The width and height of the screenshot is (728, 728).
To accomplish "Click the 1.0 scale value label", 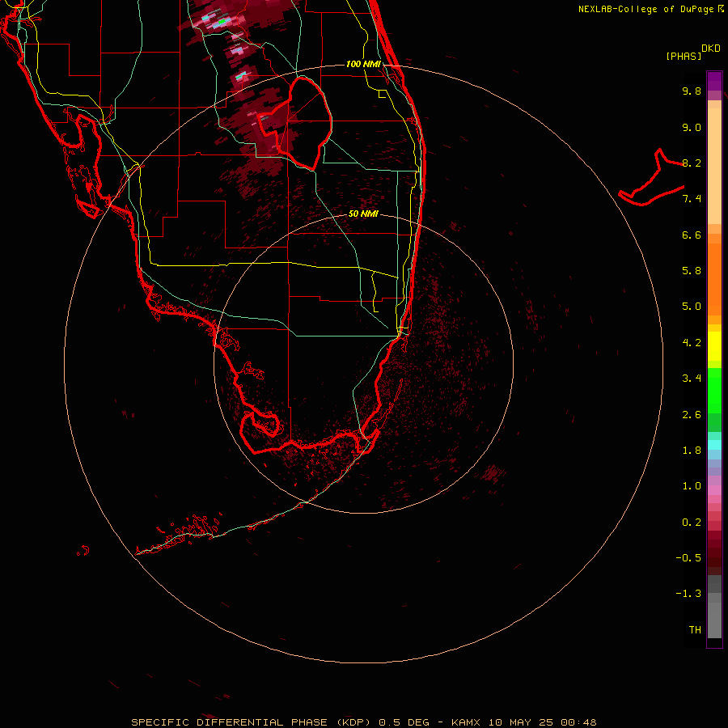I will pyautogui.click(x=692, y=486).
